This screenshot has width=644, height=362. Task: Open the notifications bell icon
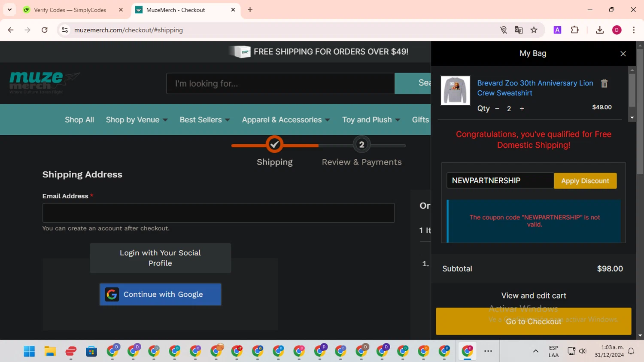point(631,351)
